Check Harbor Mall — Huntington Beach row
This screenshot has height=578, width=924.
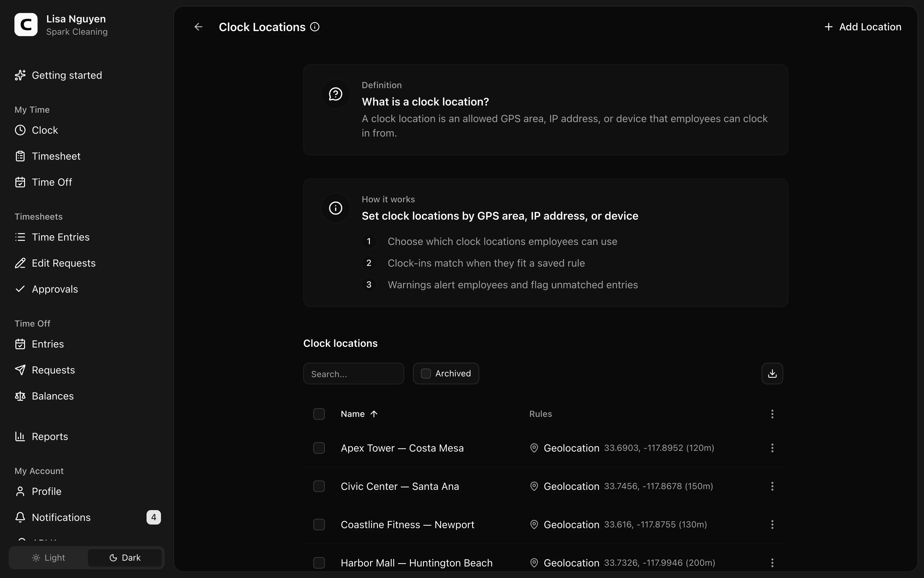319,563
